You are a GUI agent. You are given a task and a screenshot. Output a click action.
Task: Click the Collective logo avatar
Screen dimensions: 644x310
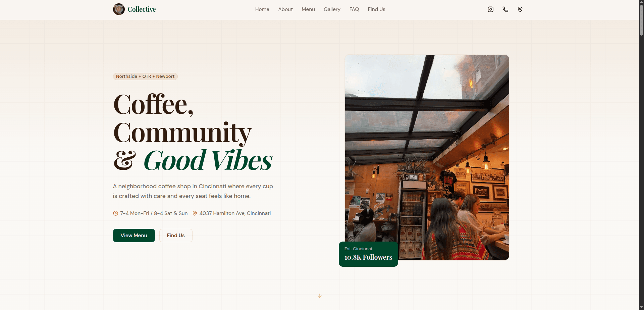point(119,9)
